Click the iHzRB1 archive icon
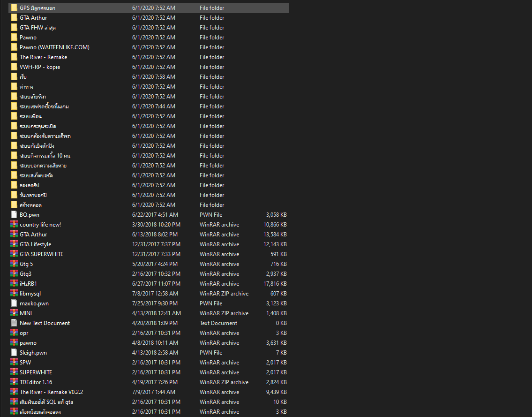532x417 pixels. [x=14, y=283]
